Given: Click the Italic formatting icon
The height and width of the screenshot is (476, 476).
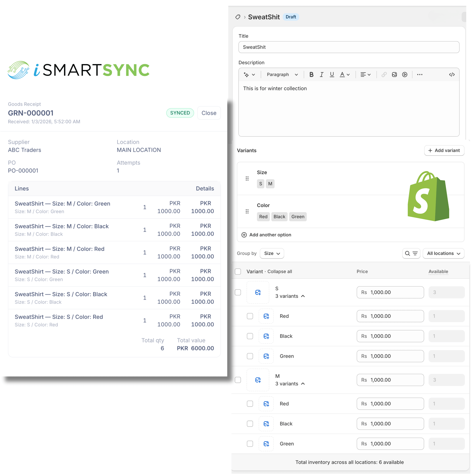Looking at the screenshot, I should pyautogui.click(x=322, y=74).
